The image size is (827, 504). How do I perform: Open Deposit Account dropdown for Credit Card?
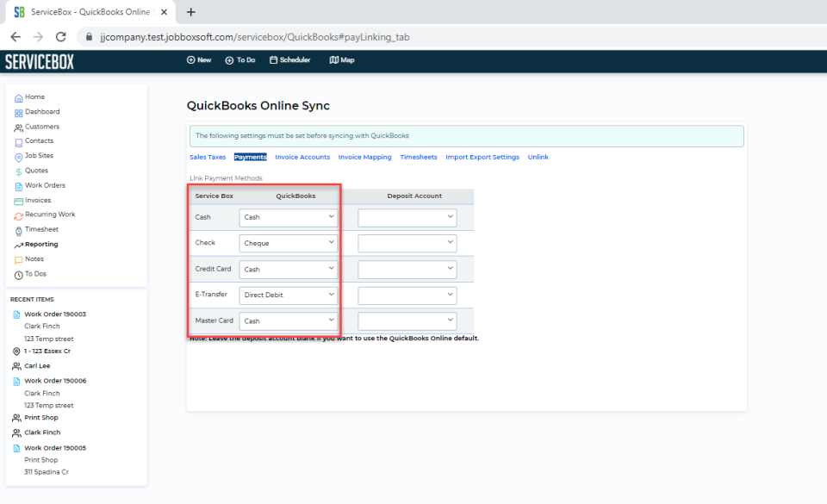(407, 270)
